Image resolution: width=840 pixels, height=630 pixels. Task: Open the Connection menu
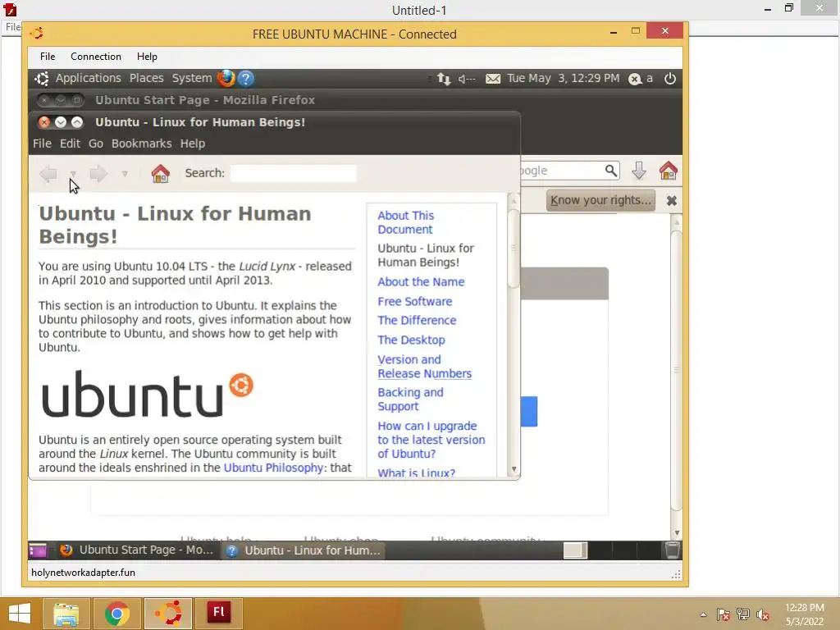(96, 57)
